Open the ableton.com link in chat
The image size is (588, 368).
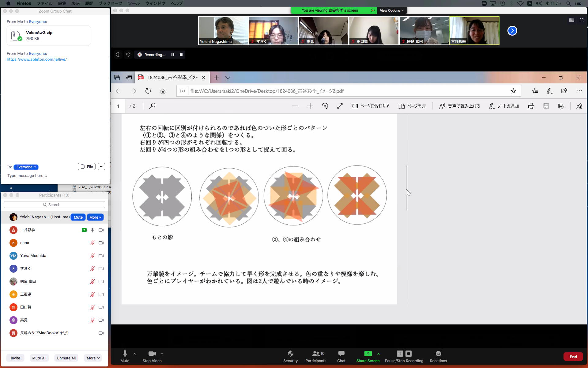coord(36,59)
